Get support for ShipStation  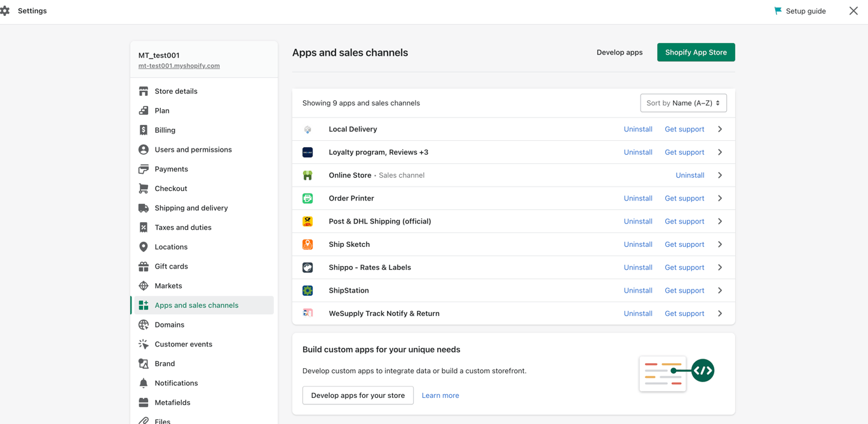coord(684,291)
